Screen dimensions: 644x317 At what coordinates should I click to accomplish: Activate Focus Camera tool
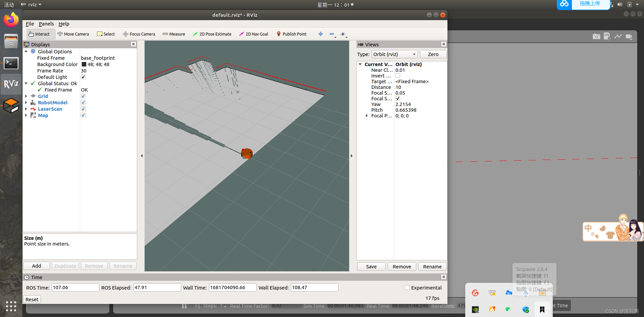(139, 34)
